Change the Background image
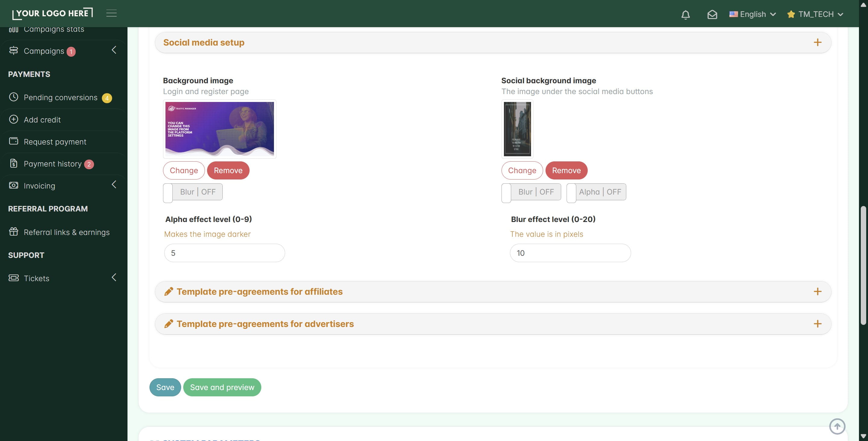This screenshot has height=441, width=868. (x=184, y=171)
